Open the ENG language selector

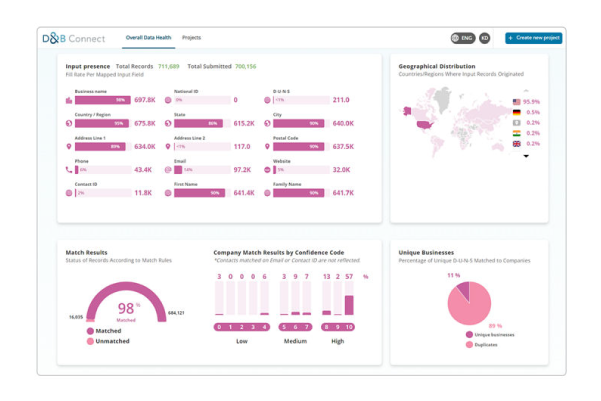point(462,38)
